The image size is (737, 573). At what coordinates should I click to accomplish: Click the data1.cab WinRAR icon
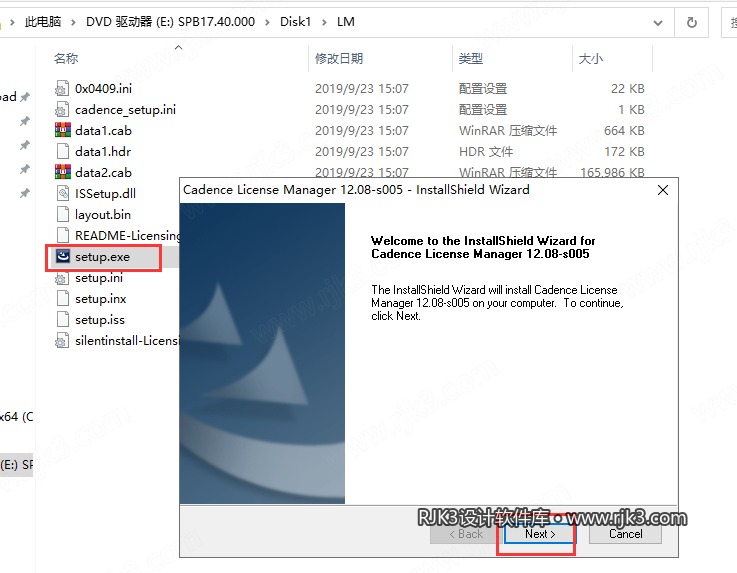point(63,130)
